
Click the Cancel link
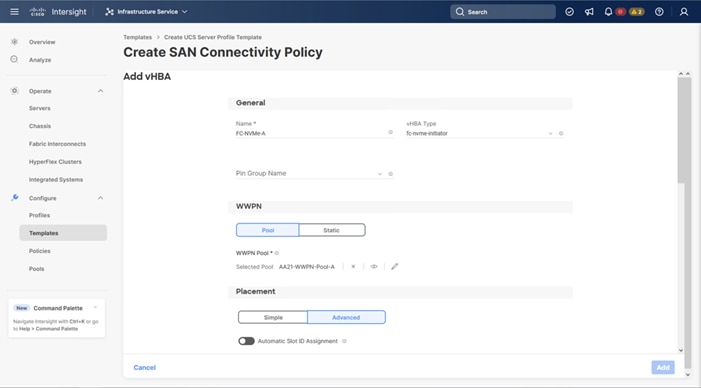144,367
